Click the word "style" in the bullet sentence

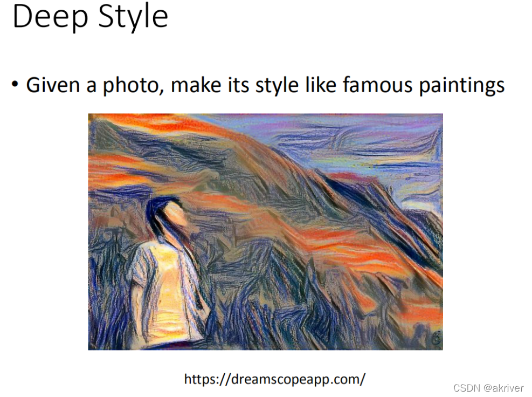click(x=277, y=85)
